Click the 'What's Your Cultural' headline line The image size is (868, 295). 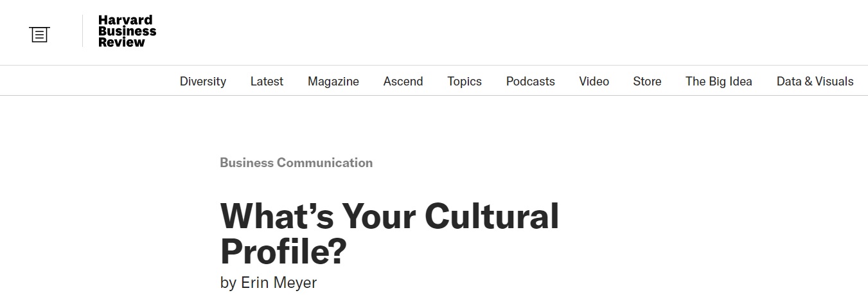pos(389,217)
